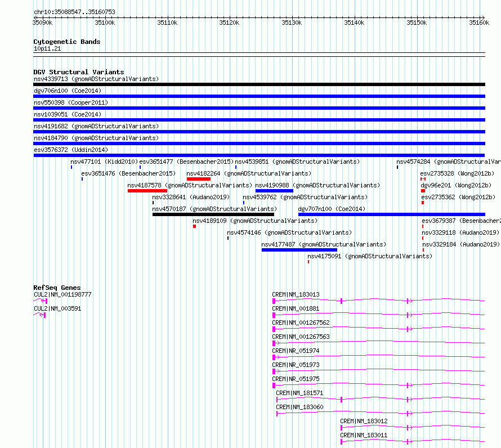Select the dgv706n100 (Coe2014) blue bar
Screen dimensions: 501x448
259,96
